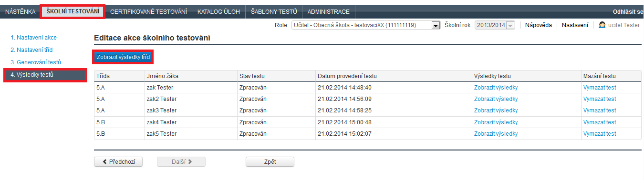The height and width of the screenshot is (180, 644).
Task: Open Zobrazit výsledky for zak Tester
Action: click(x=496, y=88)
